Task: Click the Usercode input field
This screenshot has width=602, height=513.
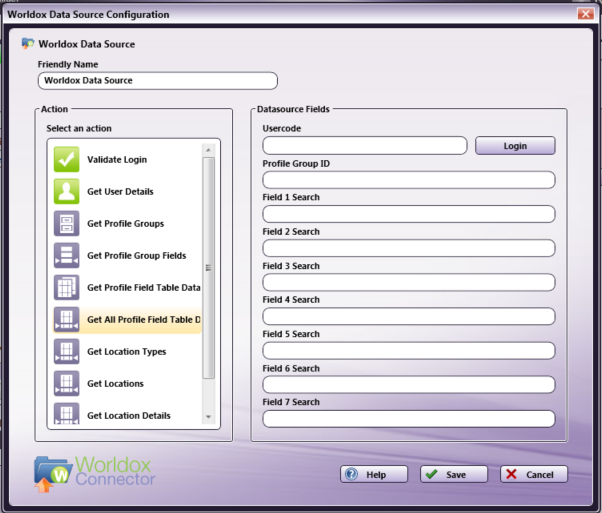Action: pos(365,146)
